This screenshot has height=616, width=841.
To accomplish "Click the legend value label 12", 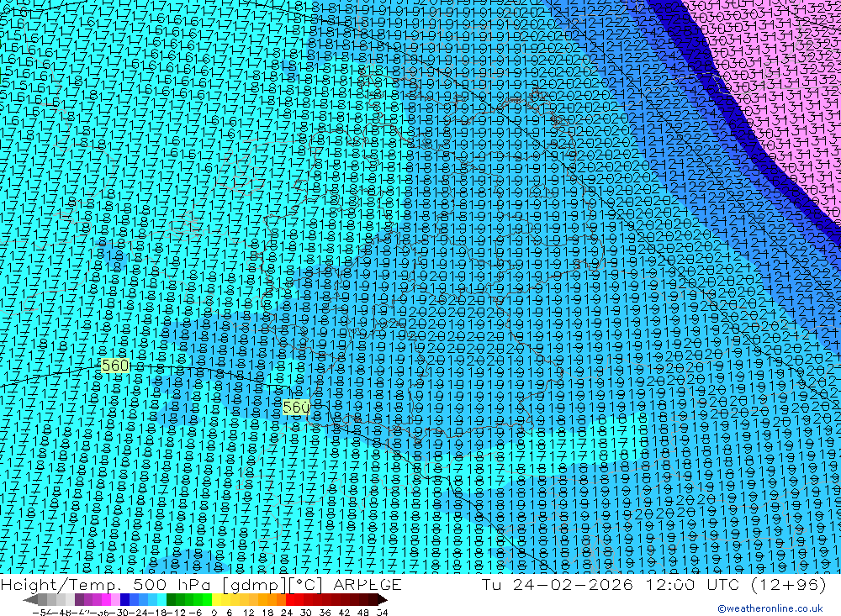I will tap(249, 612).
